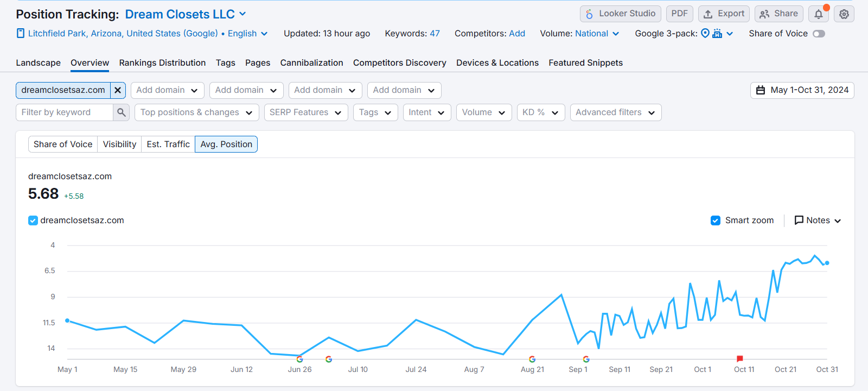Screen dimensions: 868x391
Task: Click the Oct 31 chart endpoint dot
Action: (827, 263)
